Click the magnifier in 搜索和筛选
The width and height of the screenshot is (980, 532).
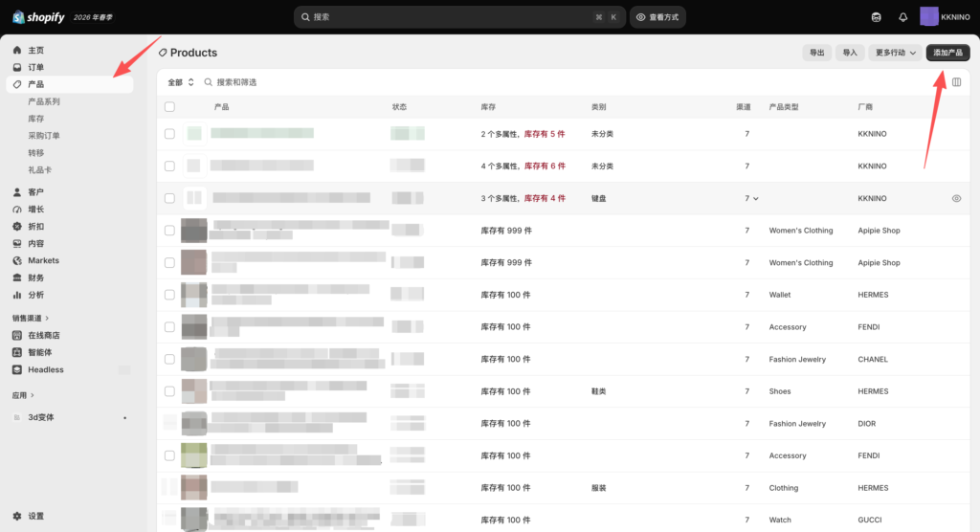[208, 82]
